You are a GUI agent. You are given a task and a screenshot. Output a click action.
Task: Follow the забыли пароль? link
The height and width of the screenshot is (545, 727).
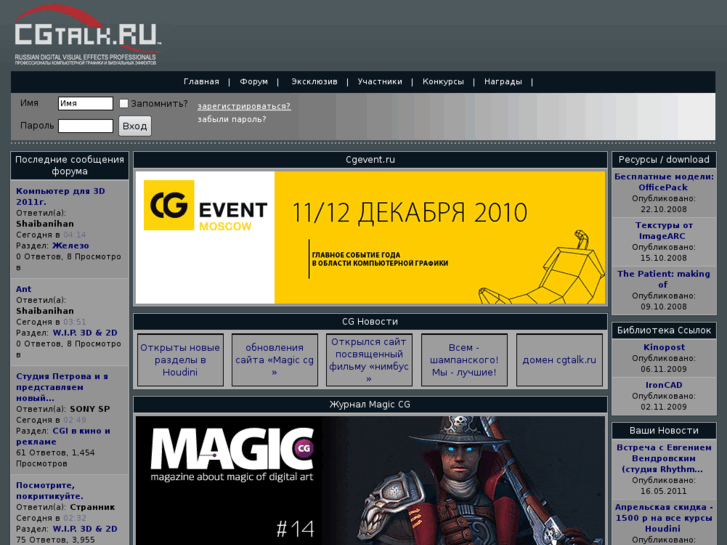[232, 119]
